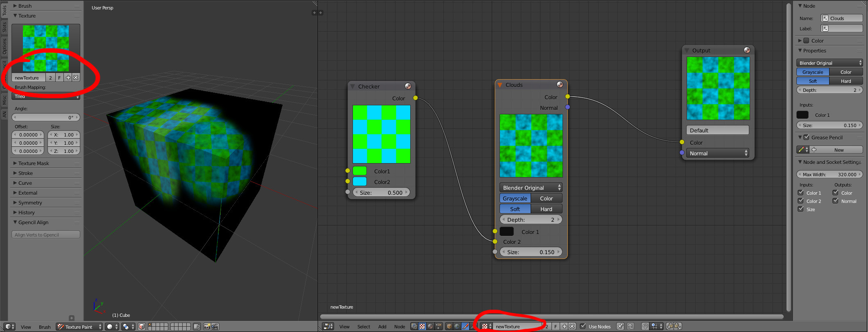Toggle face selection masking cube icon
The image size is (868, 332).
(142, 327)
